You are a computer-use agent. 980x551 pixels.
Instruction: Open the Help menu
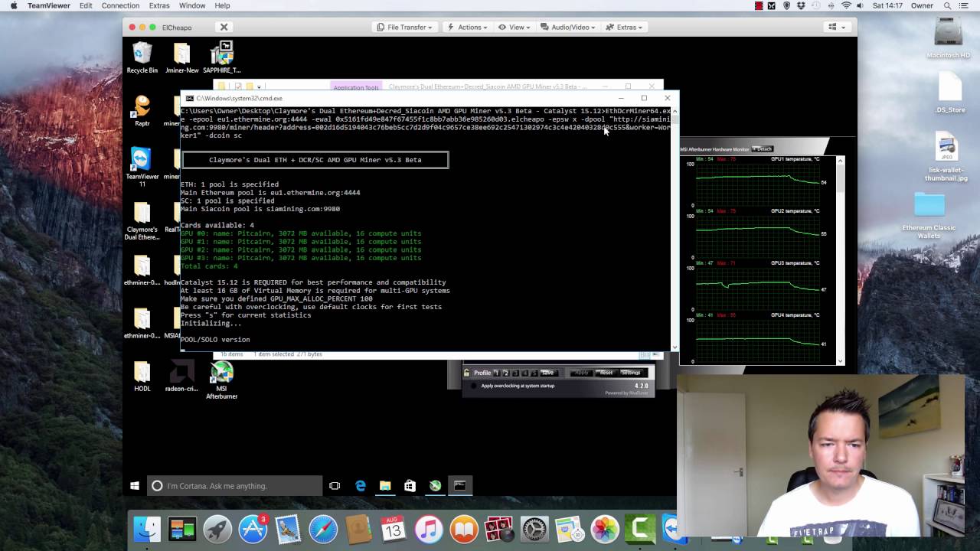click(222, 5)
